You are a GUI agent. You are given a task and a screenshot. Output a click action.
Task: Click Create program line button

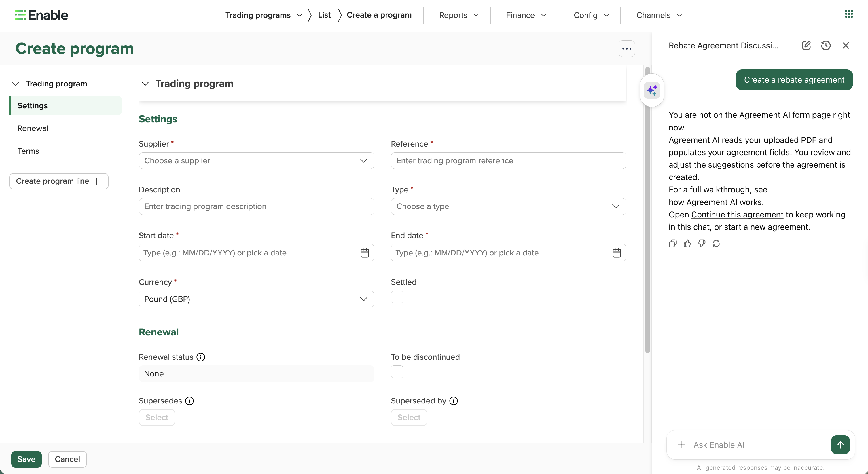coord(59,181)
